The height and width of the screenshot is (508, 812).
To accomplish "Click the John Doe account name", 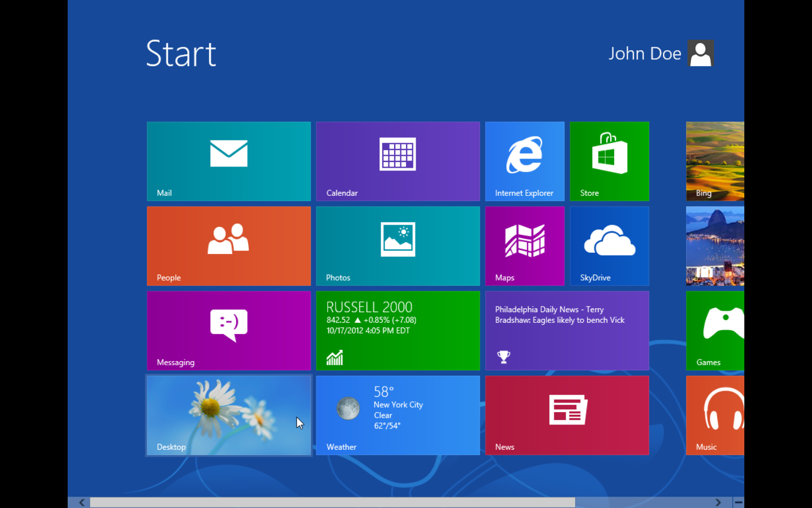I will pos(645,54).
